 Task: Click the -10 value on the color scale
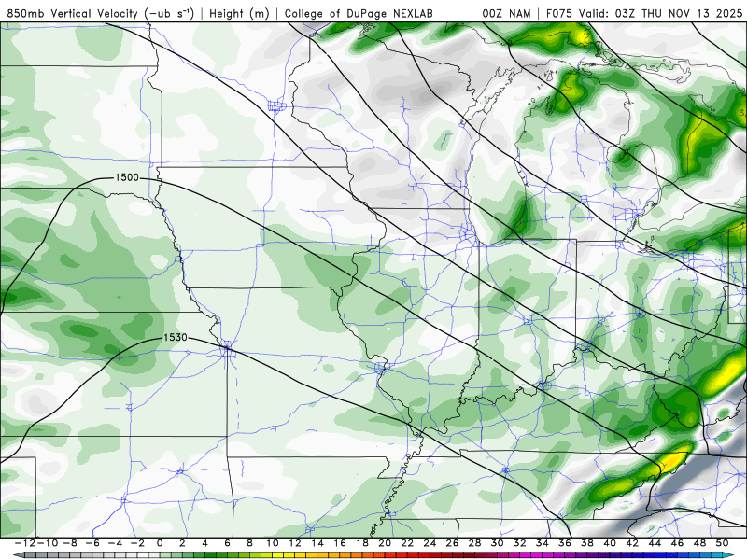pyautogui.click(x=48, y=543)
